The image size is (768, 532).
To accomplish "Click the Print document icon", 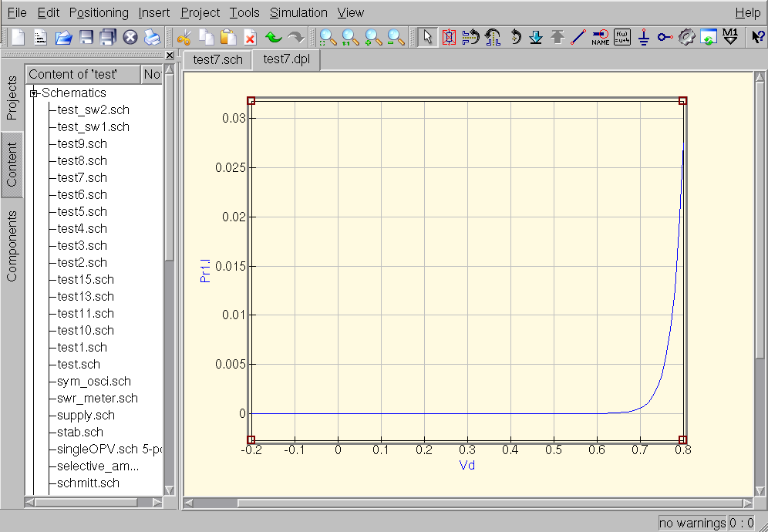I will 152,37.
